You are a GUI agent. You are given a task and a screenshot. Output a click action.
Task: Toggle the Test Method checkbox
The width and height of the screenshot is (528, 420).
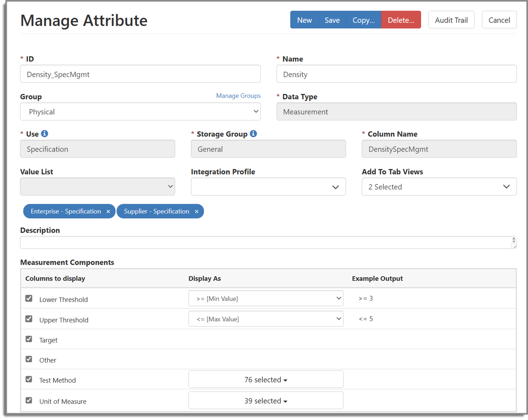point(29,379)
